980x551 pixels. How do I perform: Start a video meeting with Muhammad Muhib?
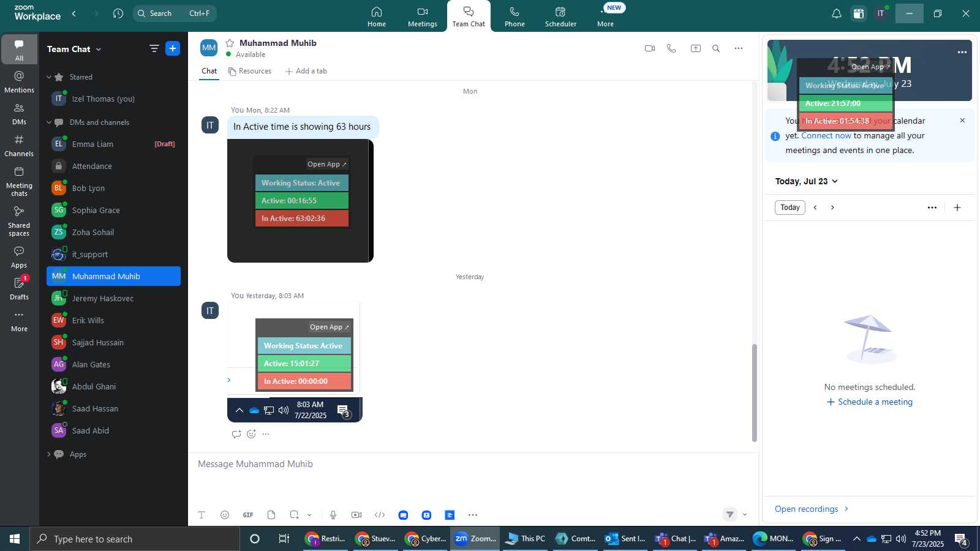[x=650, y=48]
